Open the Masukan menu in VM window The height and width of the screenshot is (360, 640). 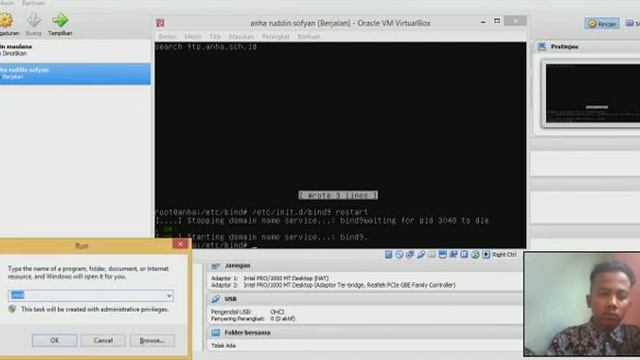241,36
